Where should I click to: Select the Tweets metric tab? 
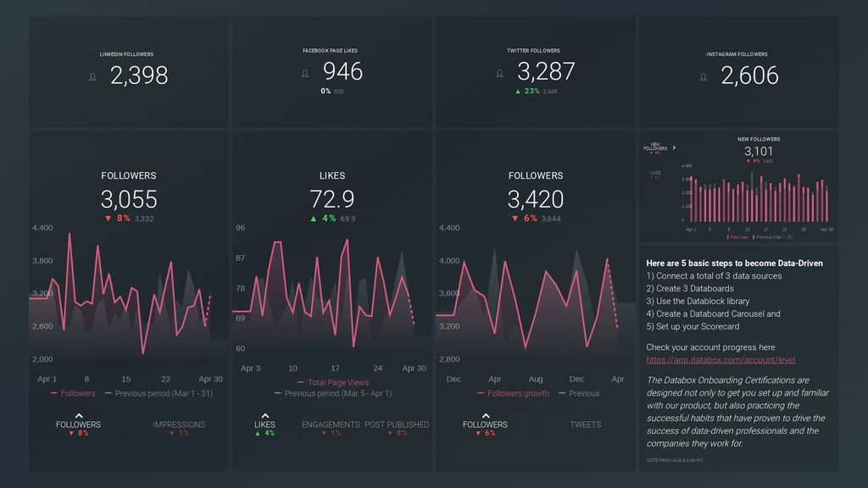coord(585,424)
